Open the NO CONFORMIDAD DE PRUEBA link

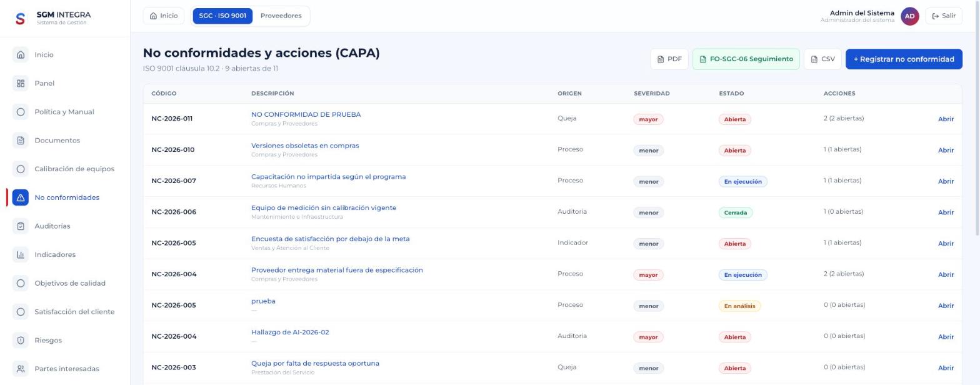coord(306,114)
